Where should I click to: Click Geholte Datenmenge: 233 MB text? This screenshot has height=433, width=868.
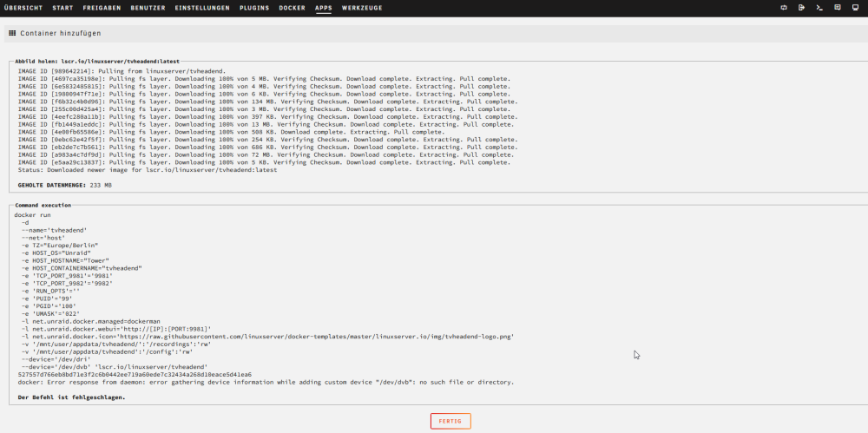pos(65,186)
